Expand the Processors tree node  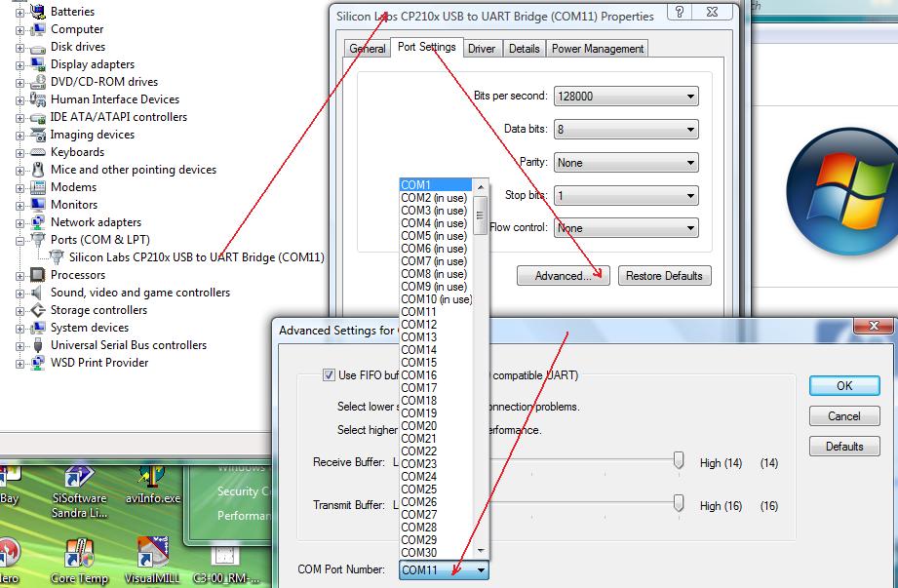coord(20,276)
